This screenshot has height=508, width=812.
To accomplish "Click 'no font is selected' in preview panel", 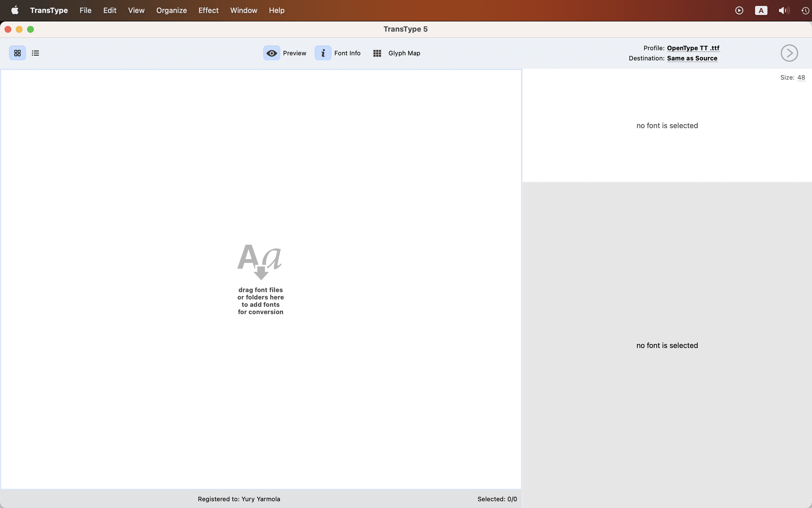I will (667, 126).
